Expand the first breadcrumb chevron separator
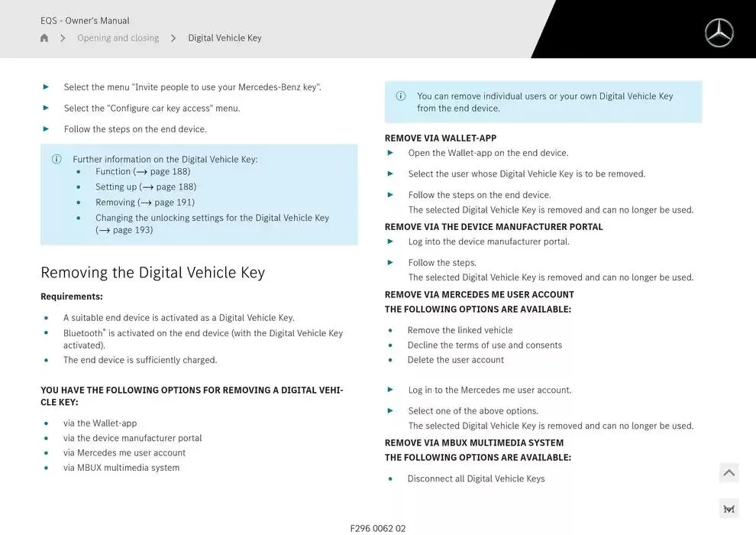 point(63,37)
